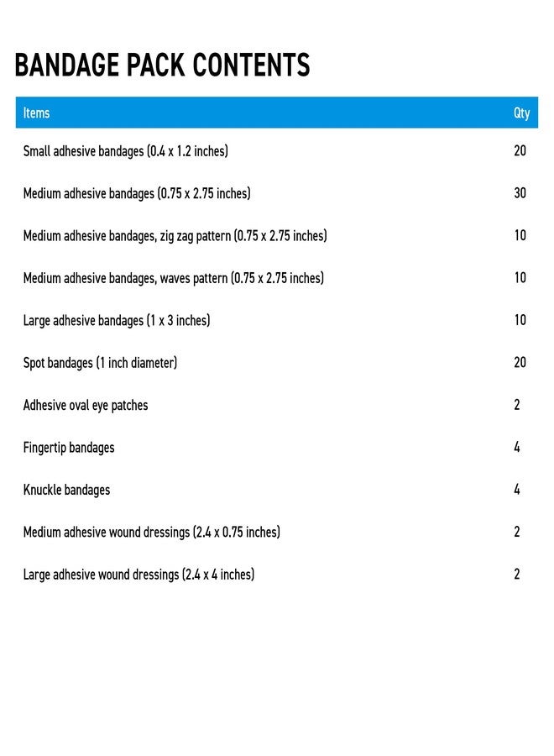Screen dimensions: 554x756
Task: Select Large adhesive wound dressings row
Action: coord(276,575)
